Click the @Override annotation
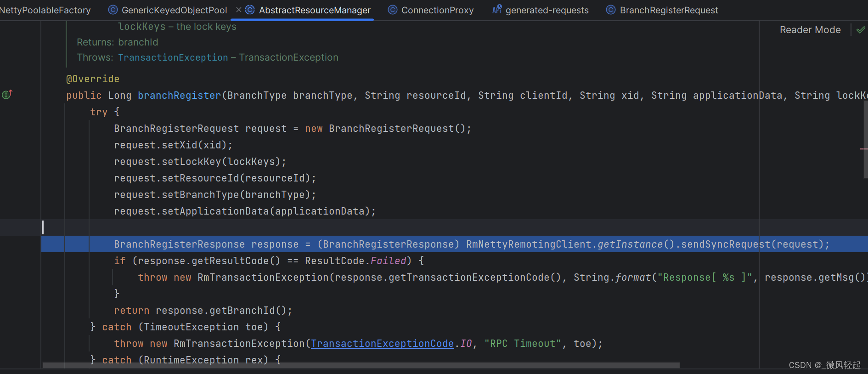 (x=93, y=79)
